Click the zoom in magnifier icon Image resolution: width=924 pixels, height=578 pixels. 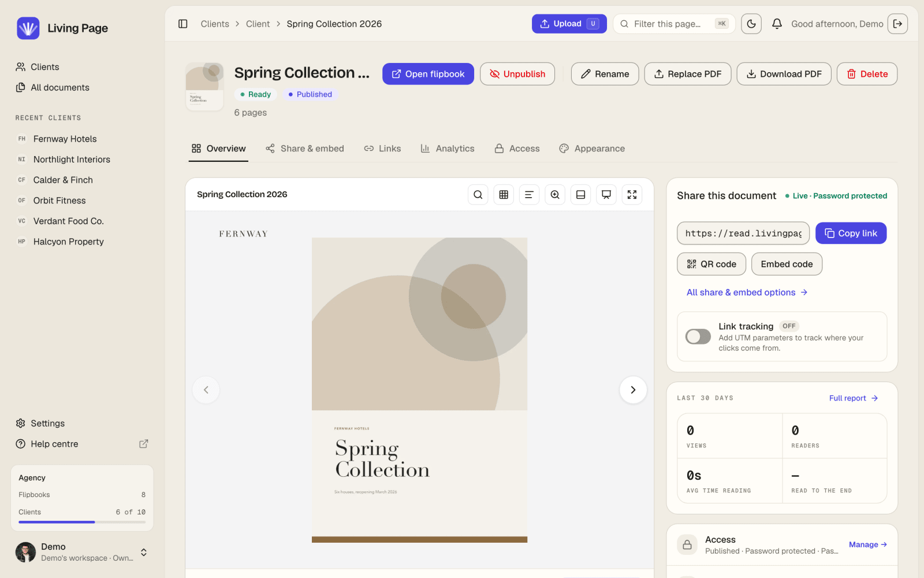(555, 195)
